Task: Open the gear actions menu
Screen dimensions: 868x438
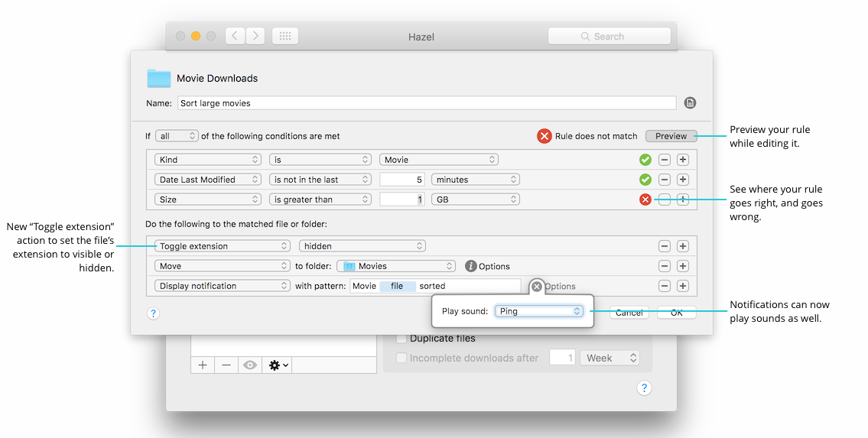Action: click(278, 365)
